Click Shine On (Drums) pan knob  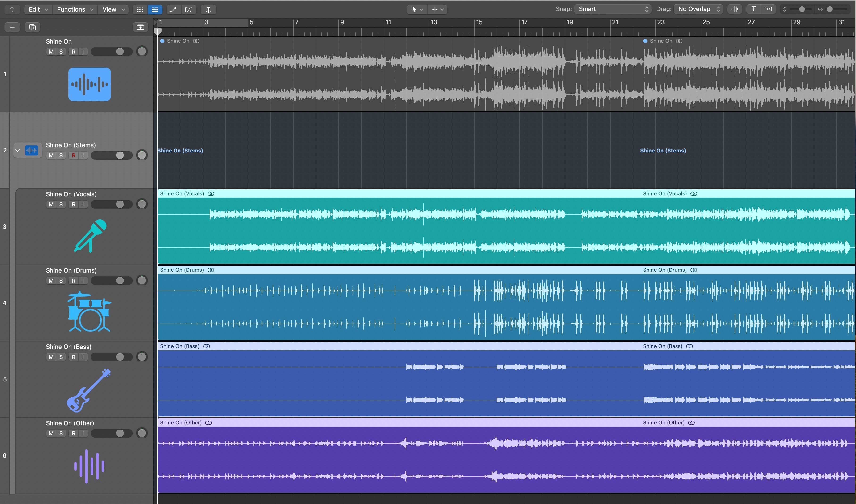tap(142, 281)
